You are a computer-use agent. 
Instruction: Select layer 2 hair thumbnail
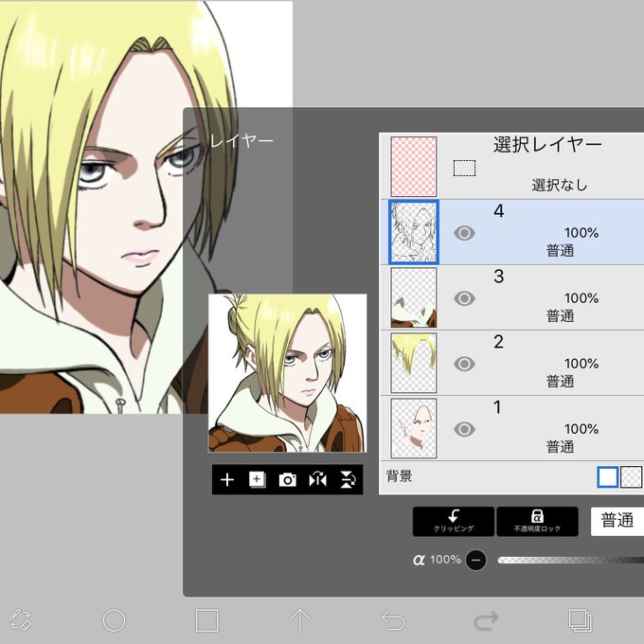coord(414,363)
